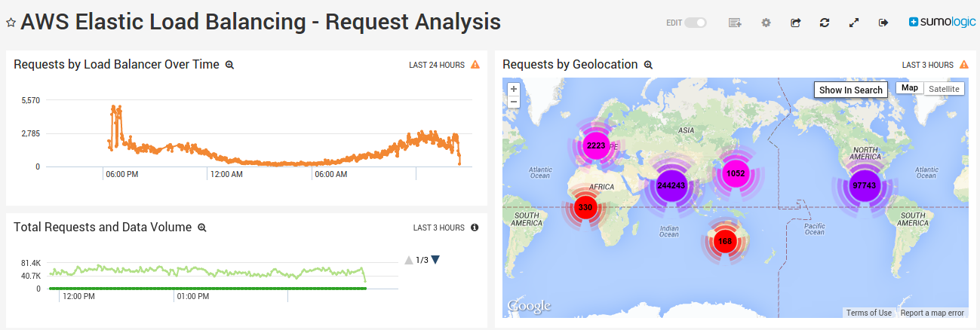Click Report a map error link

[932, 313]
